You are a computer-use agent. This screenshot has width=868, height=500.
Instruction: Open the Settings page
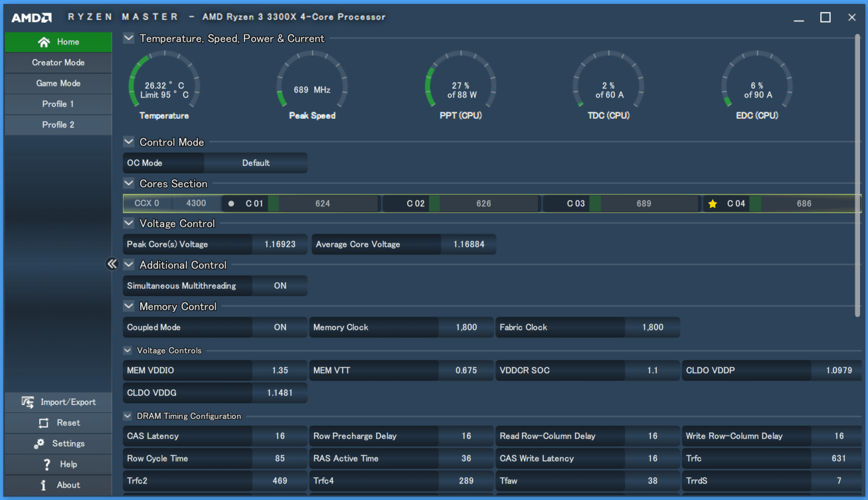click(58, 444)
